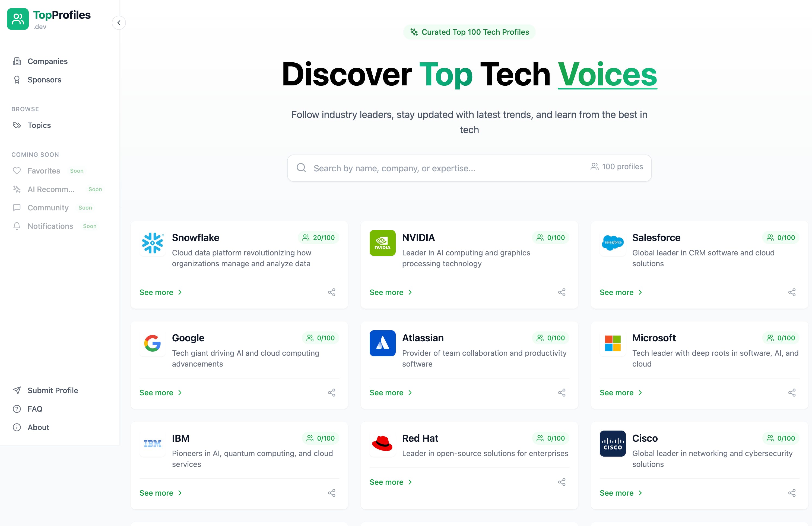Viewport: 812px width, 526px height.
Task: Toggle the sidebar collapse button
Action: 118,23
